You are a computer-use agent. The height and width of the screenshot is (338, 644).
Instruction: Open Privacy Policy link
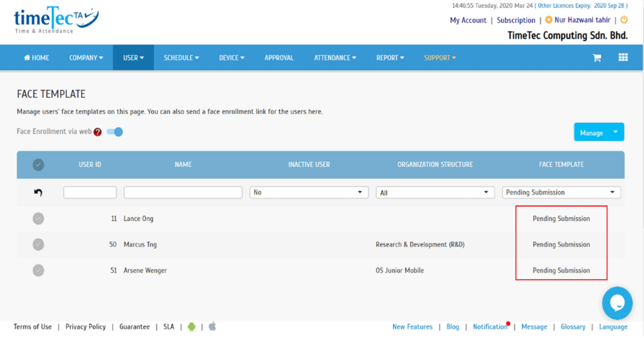click(85, 326)
